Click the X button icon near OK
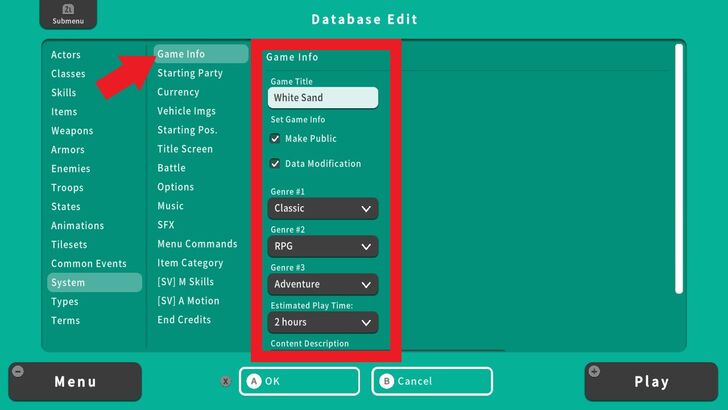 click(x=225, y=381)
